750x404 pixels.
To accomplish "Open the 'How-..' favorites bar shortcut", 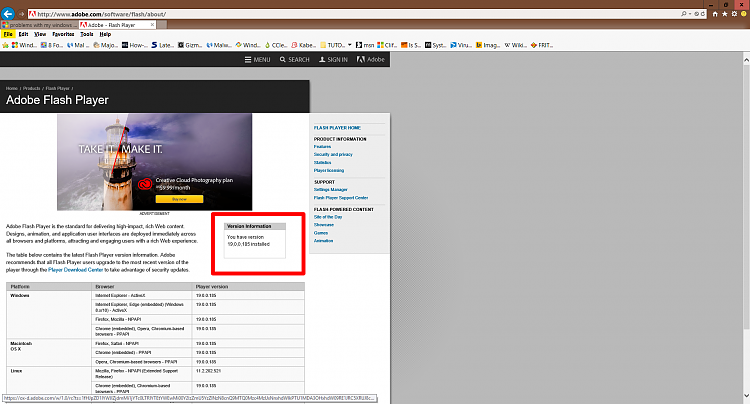I will 134,45.
